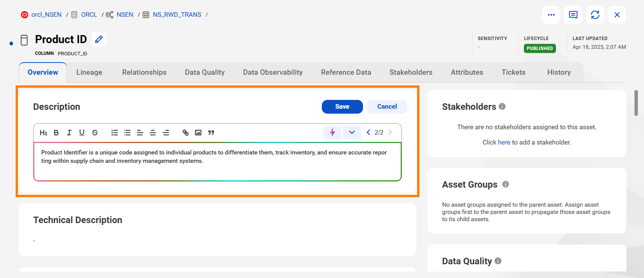644x278 pixels.
Task: Cancel editing the description
Action: (387, 107)
